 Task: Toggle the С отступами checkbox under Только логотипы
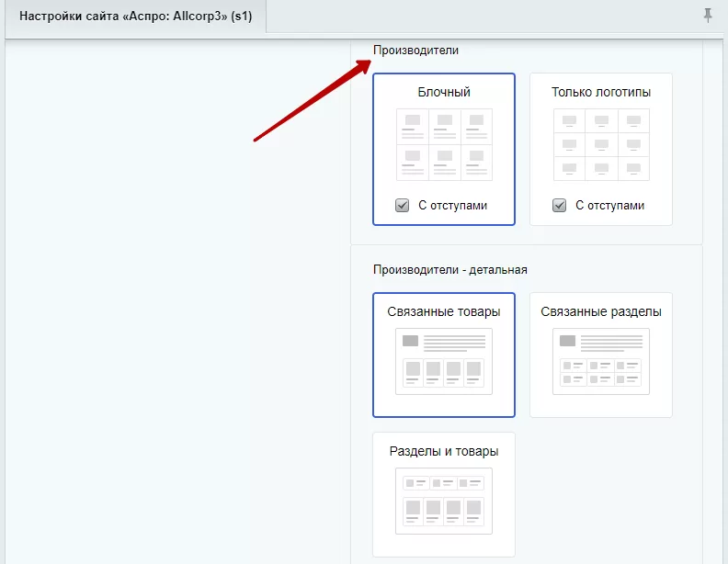click(560, 205)
